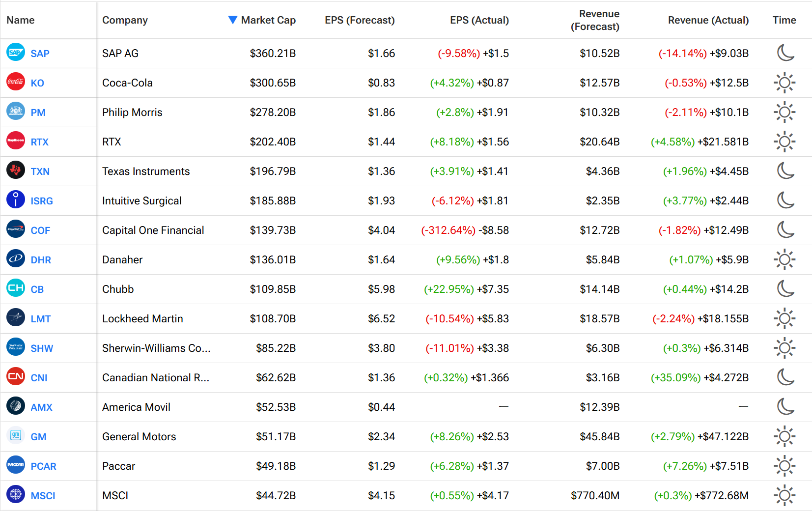Open the CNI ticker link
Viewport: 812px width, 511px height.
click(39, 378)
